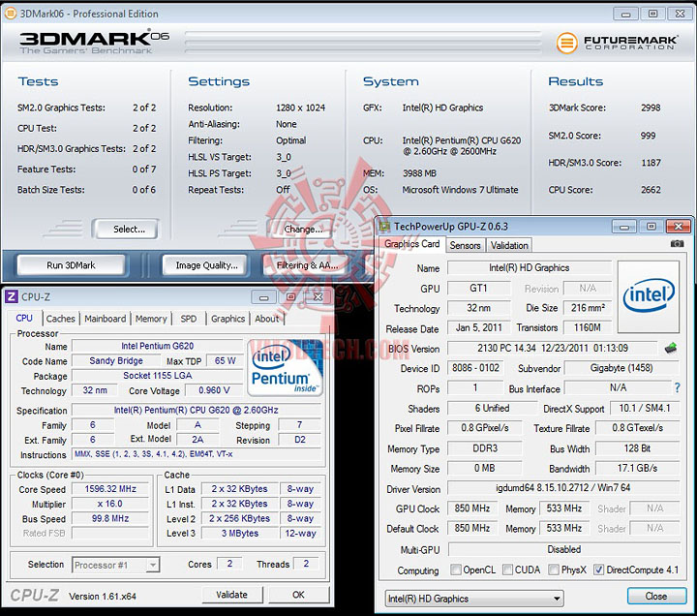Click the 3DMark06 title bar icon
Image resolution: width=697 pixels, height=616 pixels.
[11, 14]
